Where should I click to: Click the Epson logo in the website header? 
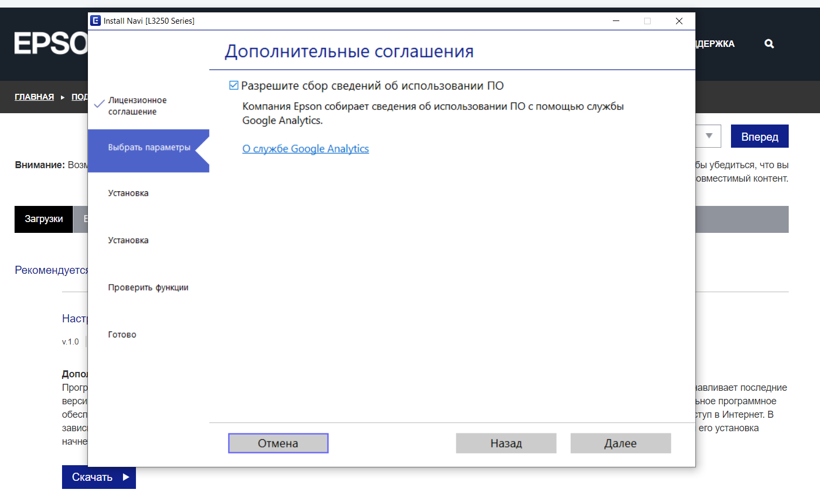pyautogui.click(x=51, y=43)
